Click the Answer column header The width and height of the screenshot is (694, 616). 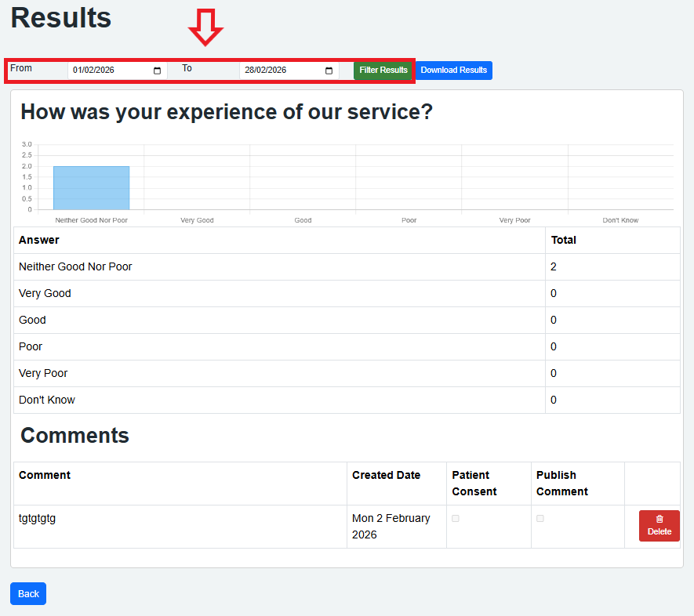coord(39,241)
